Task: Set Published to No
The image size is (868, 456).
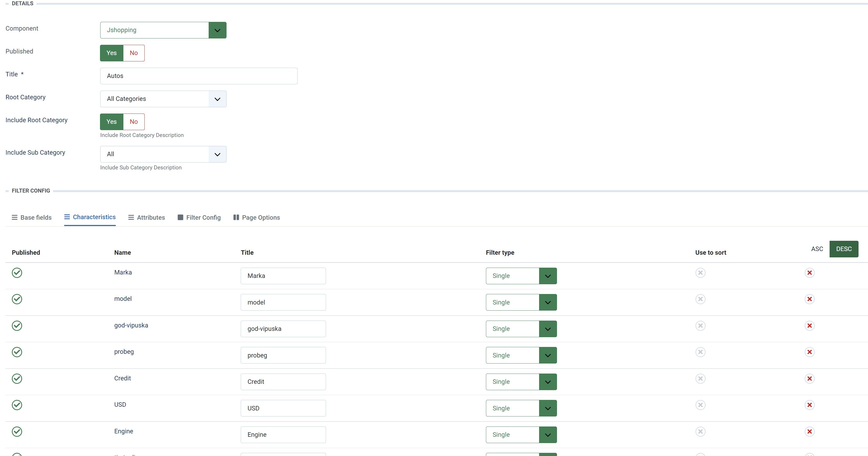Action: click(134, 53)
